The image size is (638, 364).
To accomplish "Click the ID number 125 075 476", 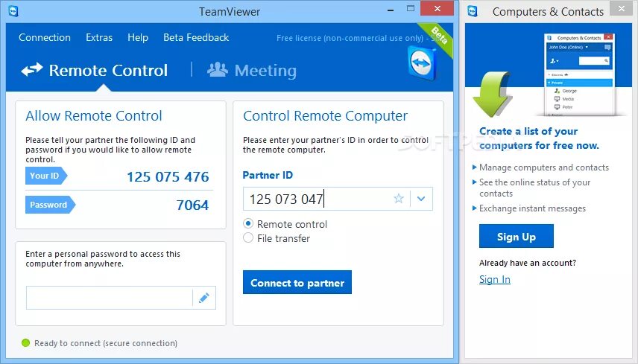I will click(x=168, y=176).
